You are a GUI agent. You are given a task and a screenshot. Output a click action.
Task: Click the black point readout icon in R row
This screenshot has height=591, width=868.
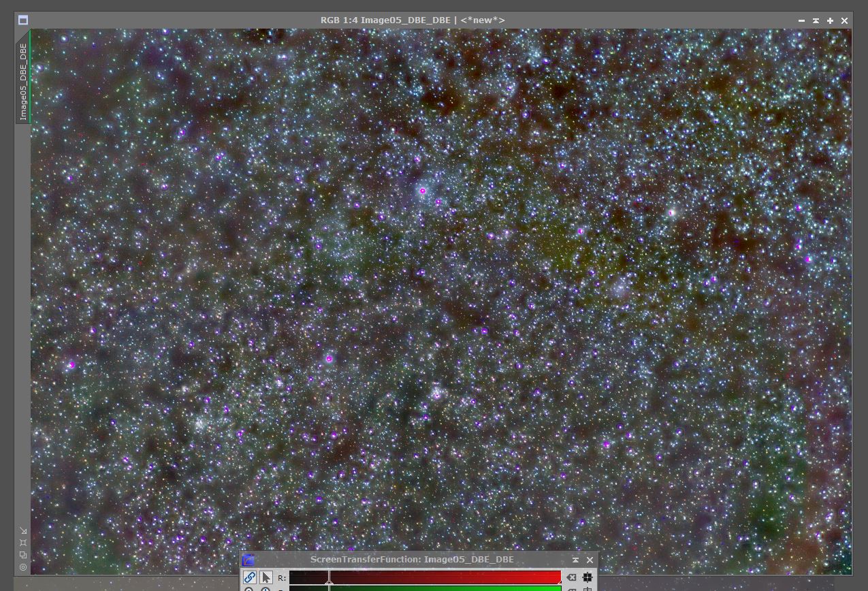pyautogui.click(x=588, y=577)
